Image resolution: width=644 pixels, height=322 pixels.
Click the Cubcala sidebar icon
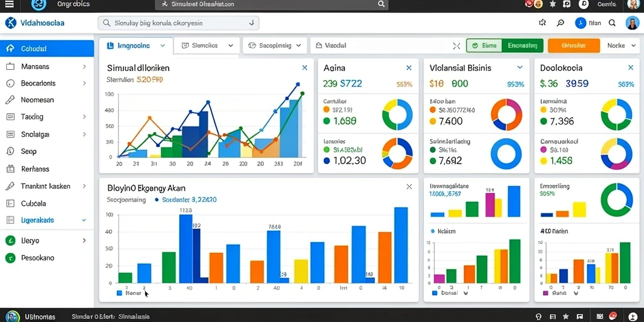click(x=10, y=203)
